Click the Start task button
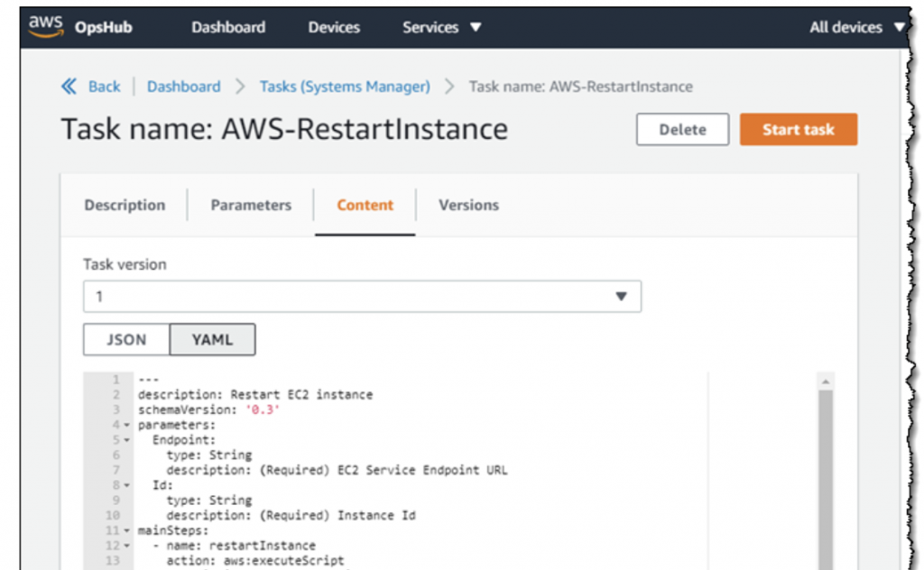The image size is (924, 570). pyautogui.click(x=799, y=130)
